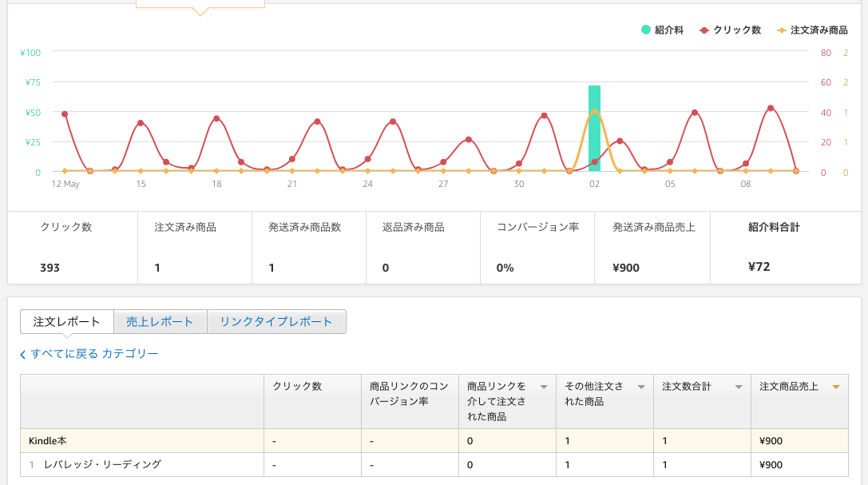Click the クリック数 summary value 393
The height and width of the screenshot is (485, 868).
(x=50, y=268)
